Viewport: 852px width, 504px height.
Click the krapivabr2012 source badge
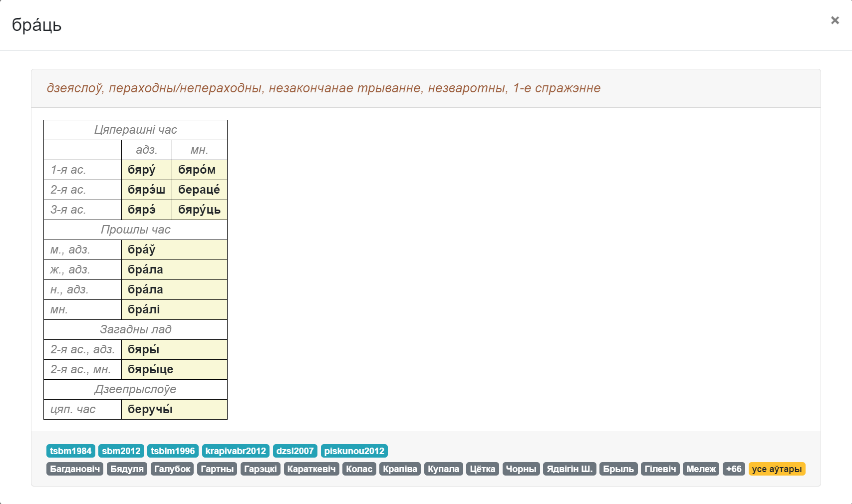(236, 451)
